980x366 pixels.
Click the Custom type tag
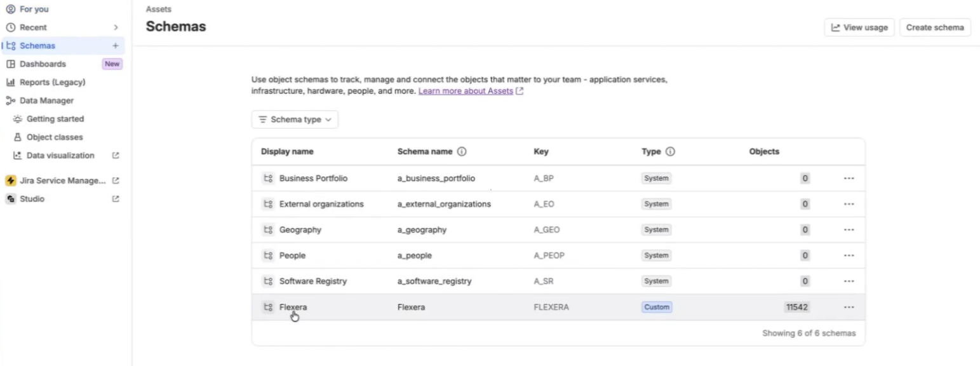(x=657, y=307)
